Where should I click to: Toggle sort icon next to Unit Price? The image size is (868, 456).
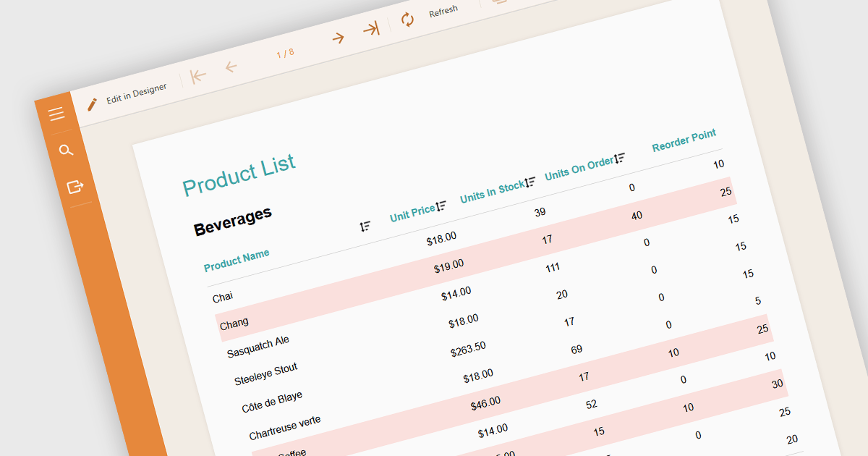coord(441,206)
